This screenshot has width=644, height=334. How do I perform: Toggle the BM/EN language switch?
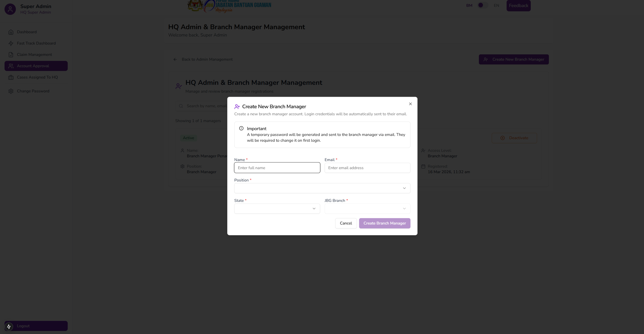[x=482, y=5]
